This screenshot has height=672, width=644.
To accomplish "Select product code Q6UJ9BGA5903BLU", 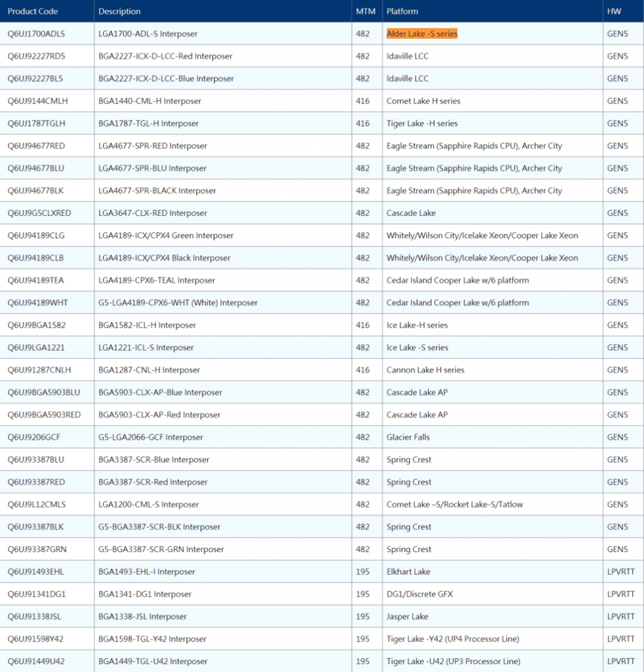I will click(44, 392).
